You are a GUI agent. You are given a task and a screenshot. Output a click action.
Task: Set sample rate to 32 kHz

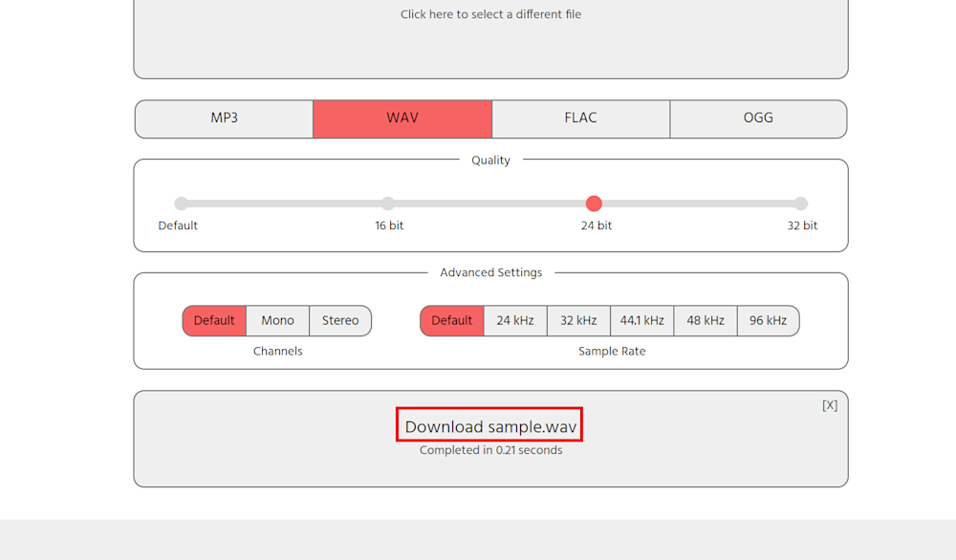[578, 320]
